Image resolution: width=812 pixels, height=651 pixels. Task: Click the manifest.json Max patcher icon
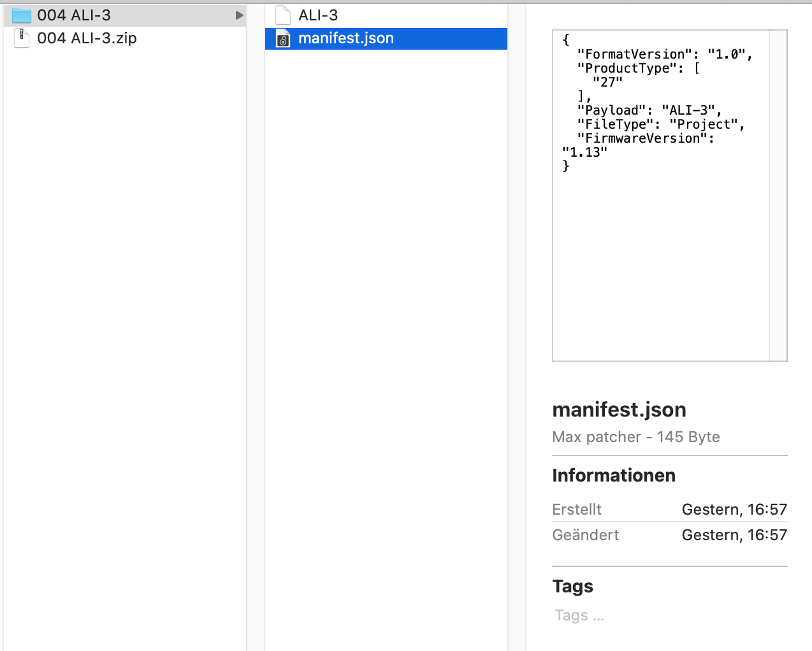[x=283, y=39]
